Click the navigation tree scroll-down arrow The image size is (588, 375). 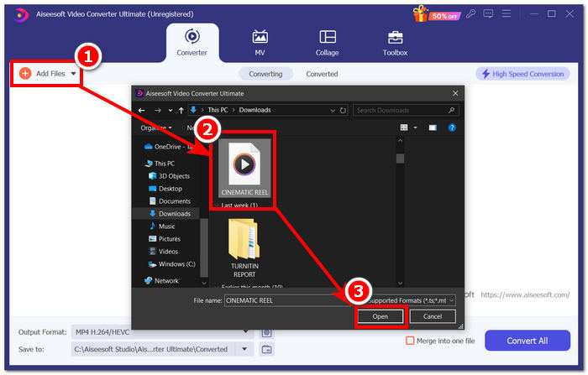(204, 284)
